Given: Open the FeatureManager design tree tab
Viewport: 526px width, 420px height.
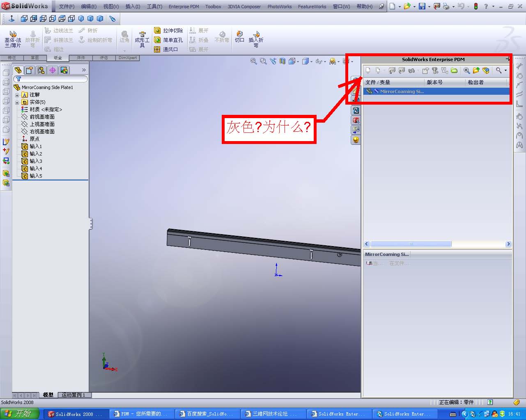Looking at the screenshot, I should 18,70.
